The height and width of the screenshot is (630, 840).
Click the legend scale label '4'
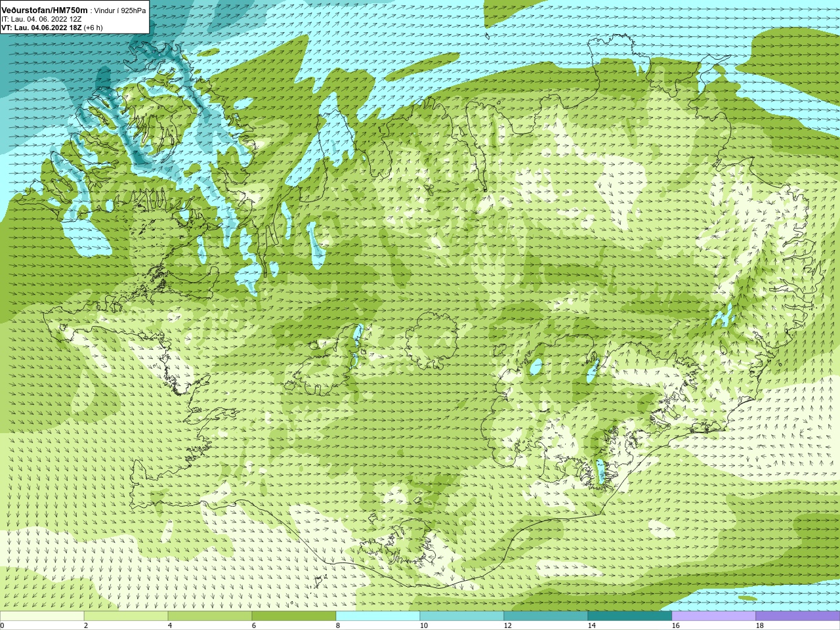pos(170,625)
